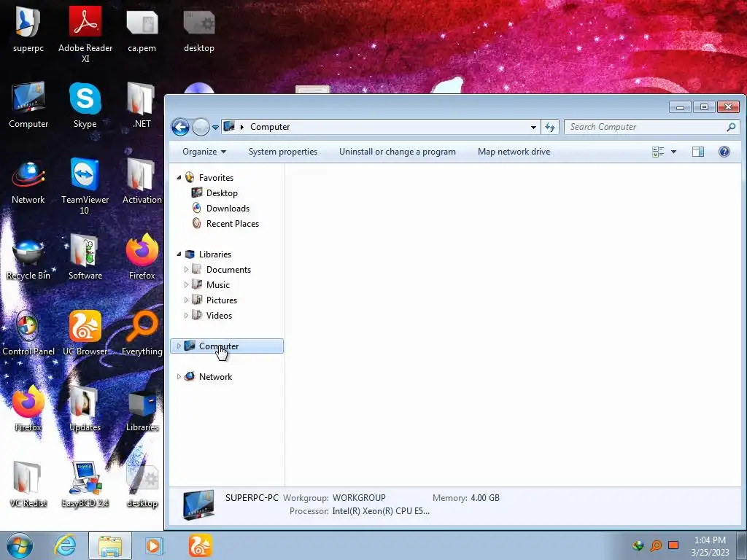Screen dimensions: 747x560
Task: Click in the Search Computer field
Action: (647, 127)
